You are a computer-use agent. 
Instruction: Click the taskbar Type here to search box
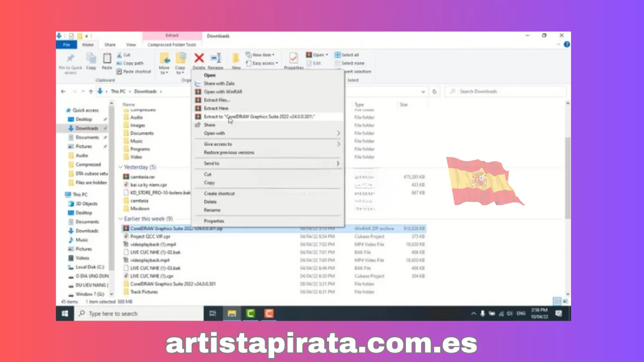139,313
